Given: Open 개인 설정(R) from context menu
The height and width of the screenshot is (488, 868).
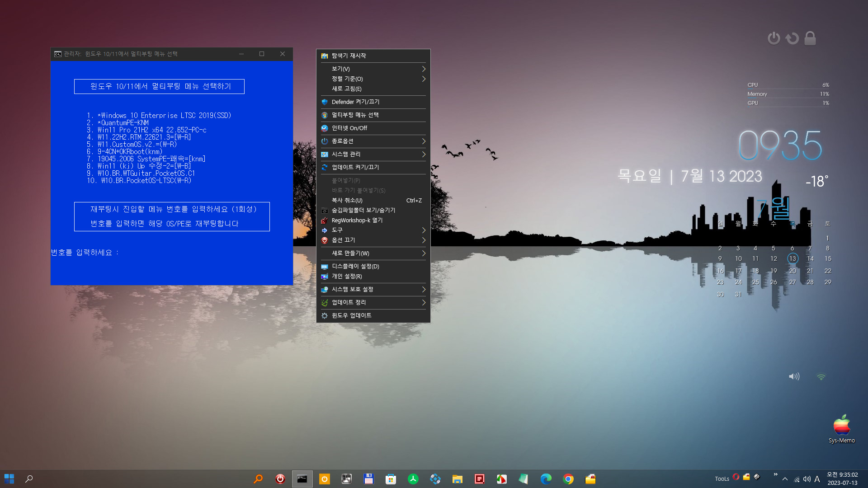Looking at the screenshot, I should [373, 277].
